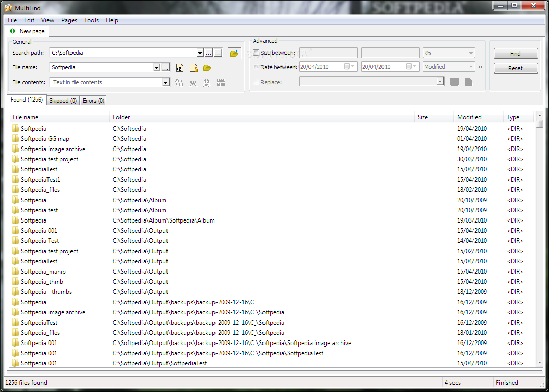Open the File contents dropdown arrow
Image resolution: width=549 pixels, height=392 pixels.
coord(166,83)
